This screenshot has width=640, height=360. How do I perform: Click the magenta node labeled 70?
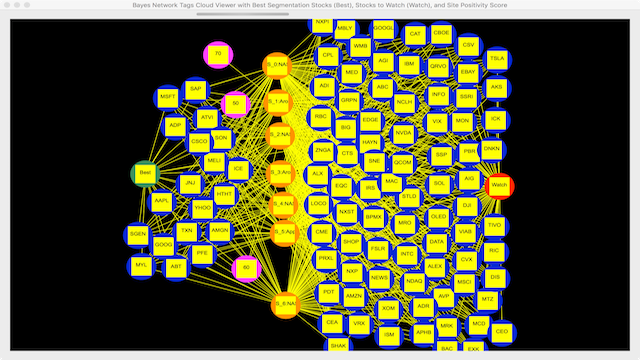(218, 55)
